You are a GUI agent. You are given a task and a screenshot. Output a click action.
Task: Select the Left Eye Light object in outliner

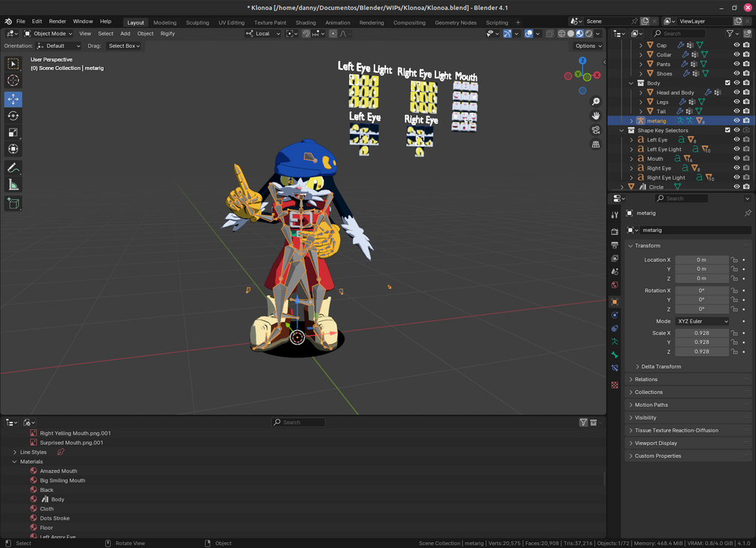(664, 150)
